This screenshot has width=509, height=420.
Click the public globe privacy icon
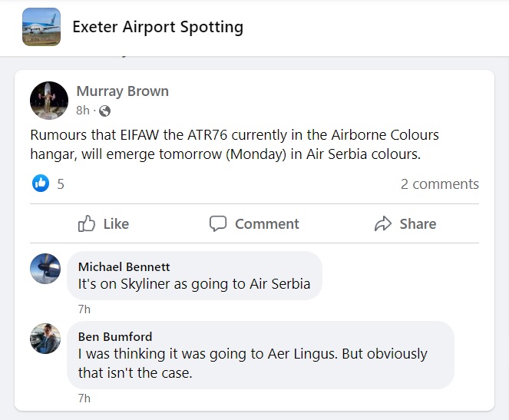(x=105, y=111)
